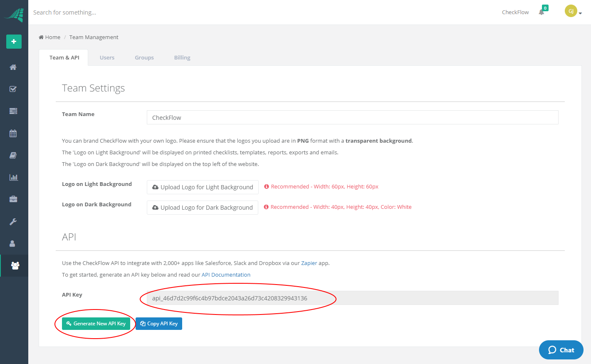Screen dimensions: 591x364
Task: Select the Team & API tab
Action: click(x=64, y=58)
